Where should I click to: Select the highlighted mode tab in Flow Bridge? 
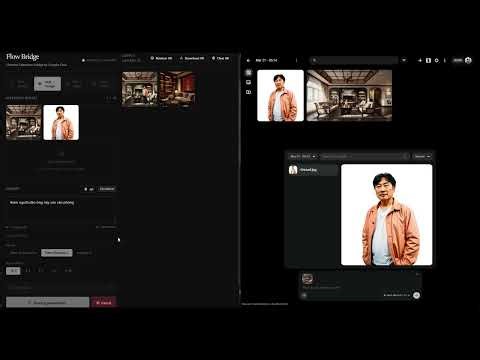pyautogui.click(x=48, y=84)
